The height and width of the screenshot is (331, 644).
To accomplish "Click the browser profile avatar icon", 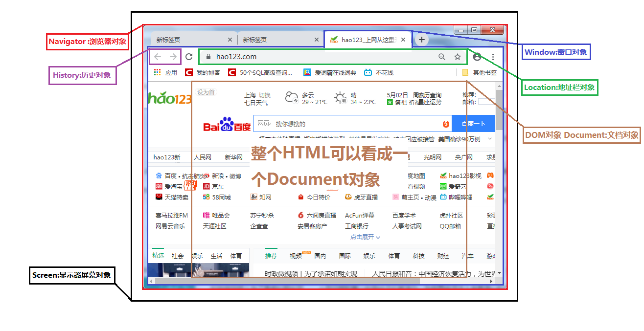I will 477,57.
